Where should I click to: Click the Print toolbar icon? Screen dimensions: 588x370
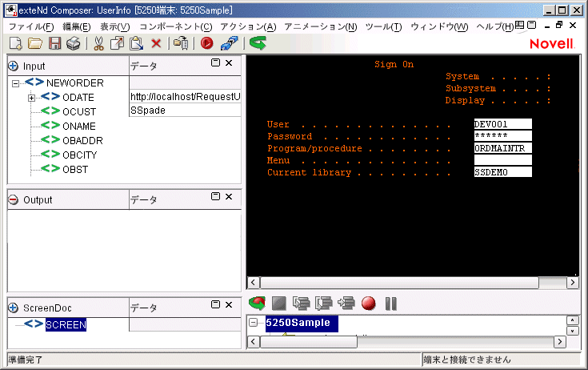[74, 43]
